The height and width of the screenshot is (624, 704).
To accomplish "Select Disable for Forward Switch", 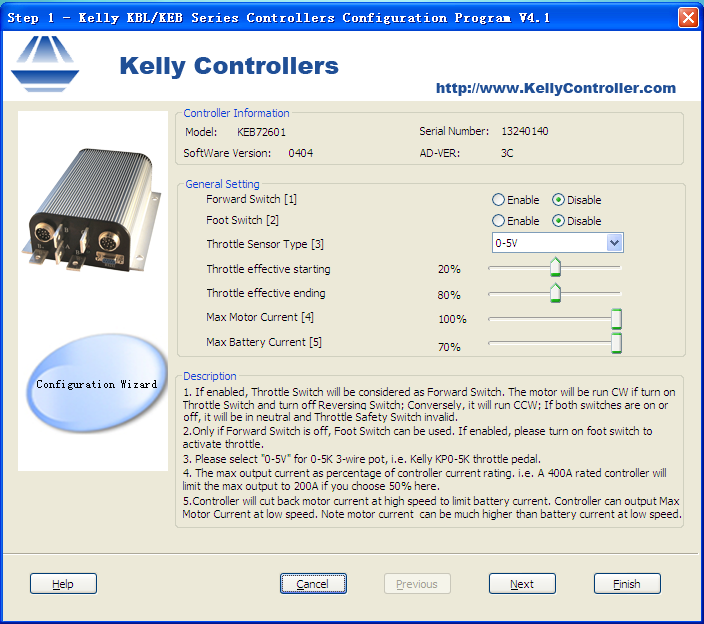I will coord(559,200).
